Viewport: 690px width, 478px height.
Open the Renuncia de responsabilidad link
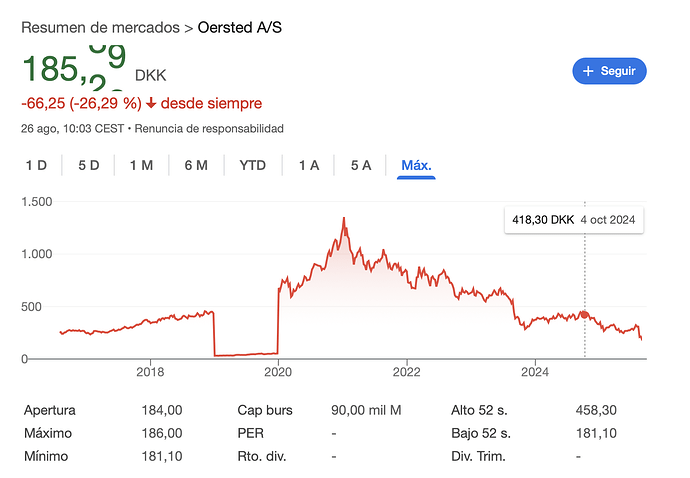pos(209,128)
